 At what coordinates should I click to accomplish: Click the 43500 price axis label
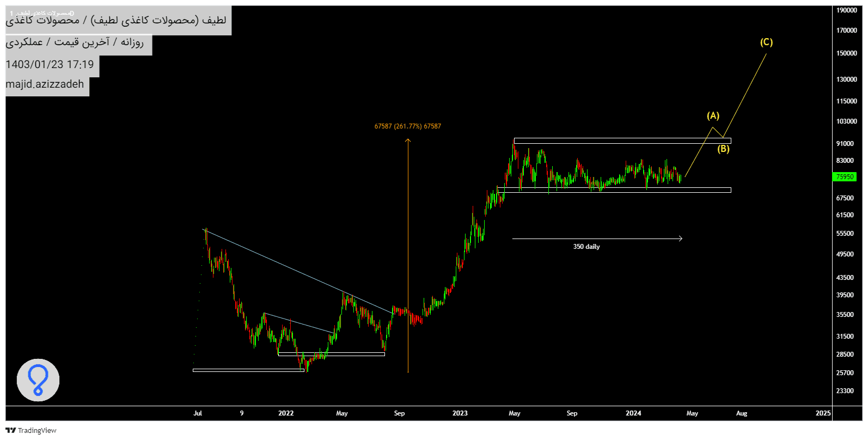pos(845,278)
